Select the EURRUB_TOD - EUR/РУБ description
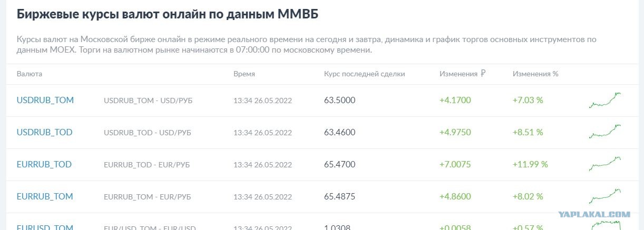644x230 pixels. coord(147,165)
